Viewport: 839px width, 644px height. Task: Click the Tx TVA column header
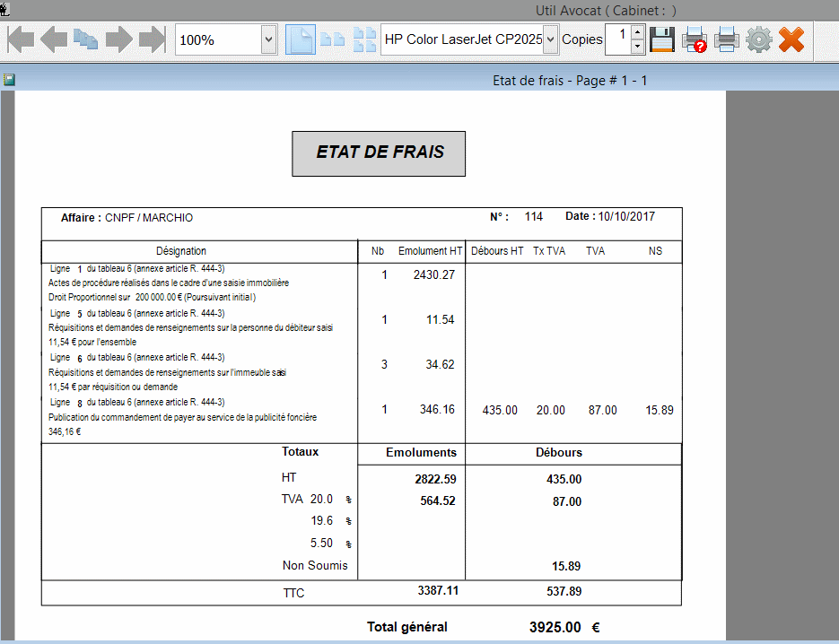pyautogui.click(x=549, y=251)
